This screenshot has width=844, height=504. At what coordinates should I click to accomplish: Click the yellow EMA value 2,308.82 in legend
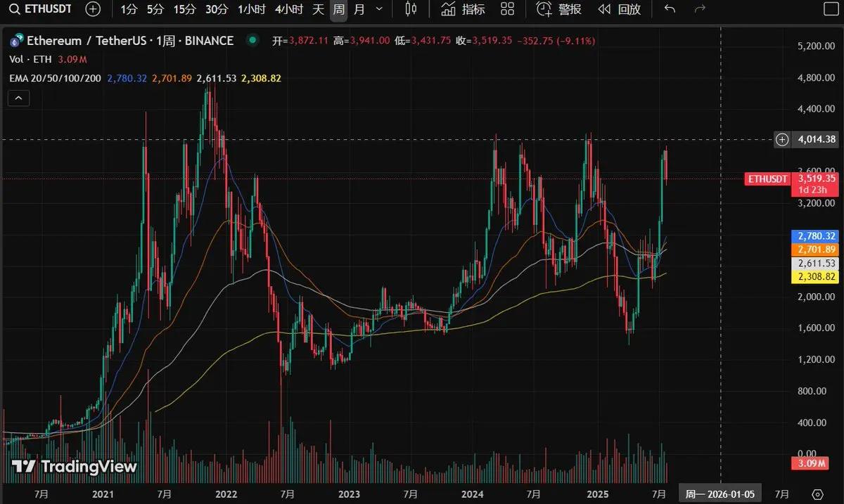[260, 78]
